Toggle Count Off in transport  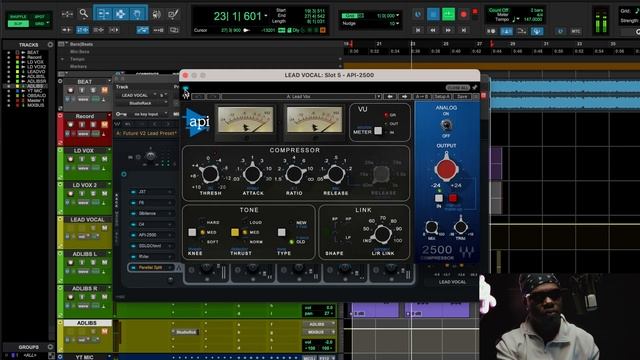pos(499,10)
